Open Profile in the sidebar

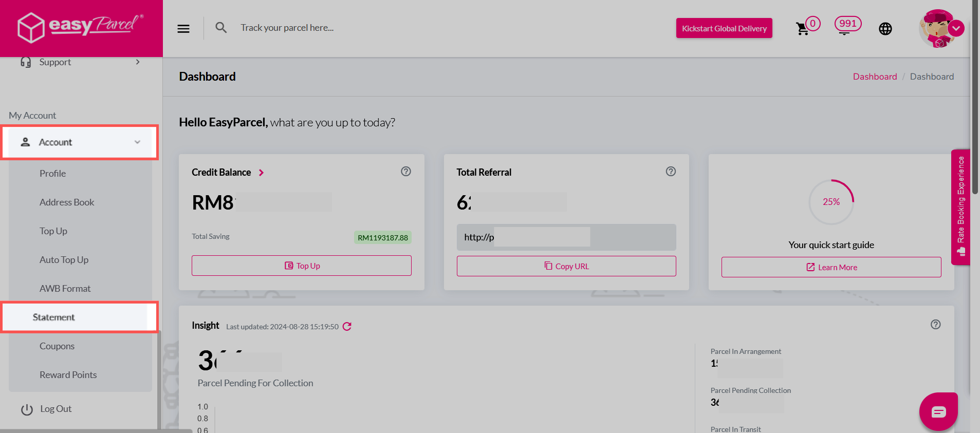pos(52,174)
